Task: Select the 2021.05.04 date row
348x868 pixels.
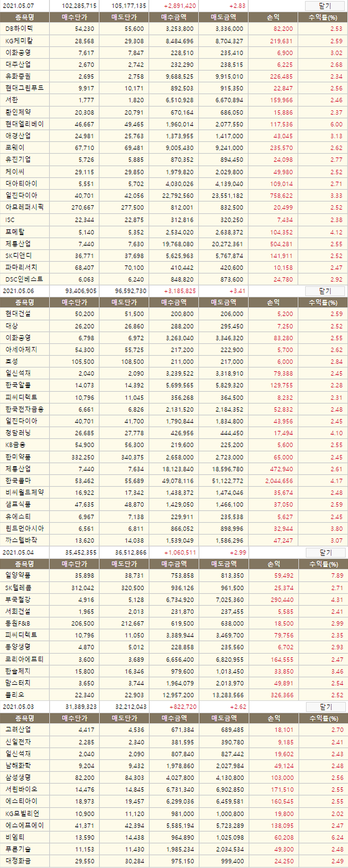Action: click(x=174, y=552)
